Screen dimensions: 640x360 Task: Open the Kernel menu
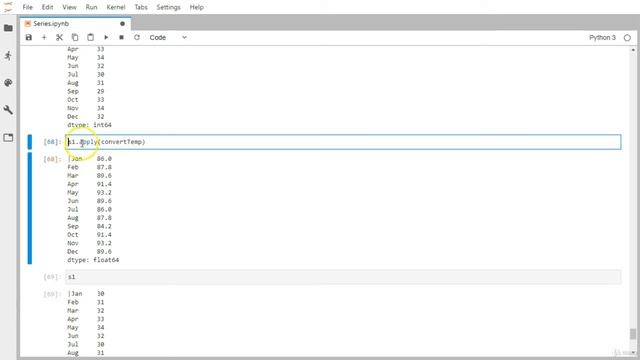tap(116, 7)
